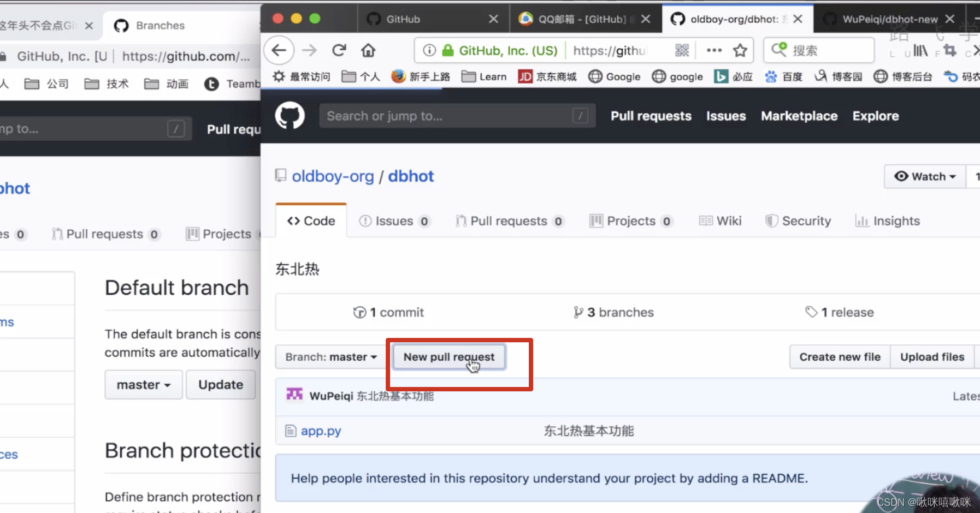Click the GitHub octocat logo in header
The image size is (980, 513).
(x=290, y=116)
